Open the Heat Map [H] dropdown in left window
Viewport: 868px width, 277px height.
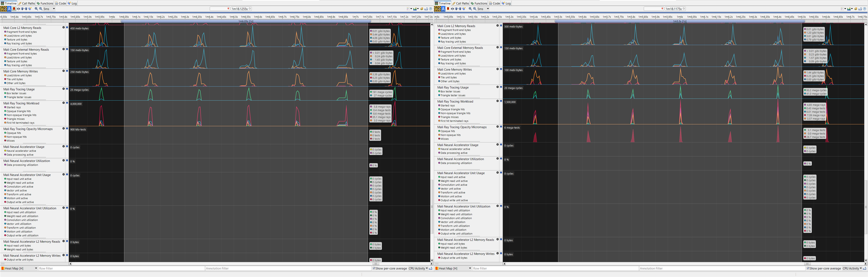pyautogui.click(x=19, y=268)
